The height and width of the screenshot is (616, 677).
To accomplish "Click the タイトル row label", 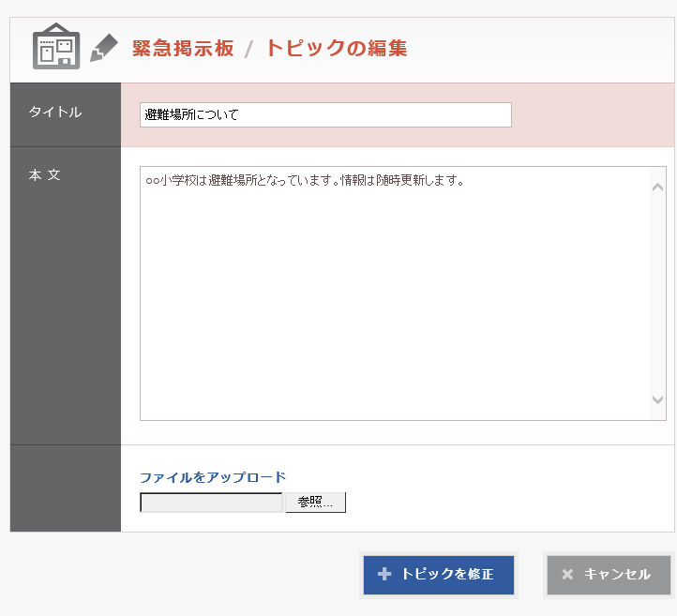I will 55,113.
